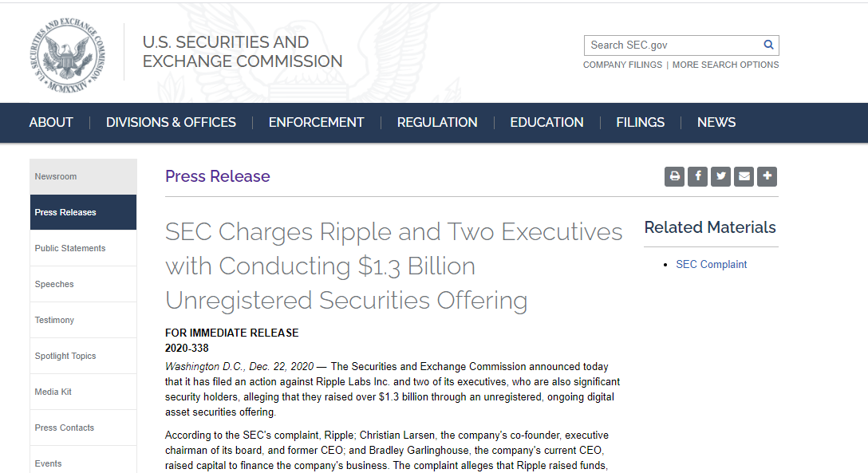Select the REGULATION menu item
This screenshot has height=473, width=868.
(437, 122)
